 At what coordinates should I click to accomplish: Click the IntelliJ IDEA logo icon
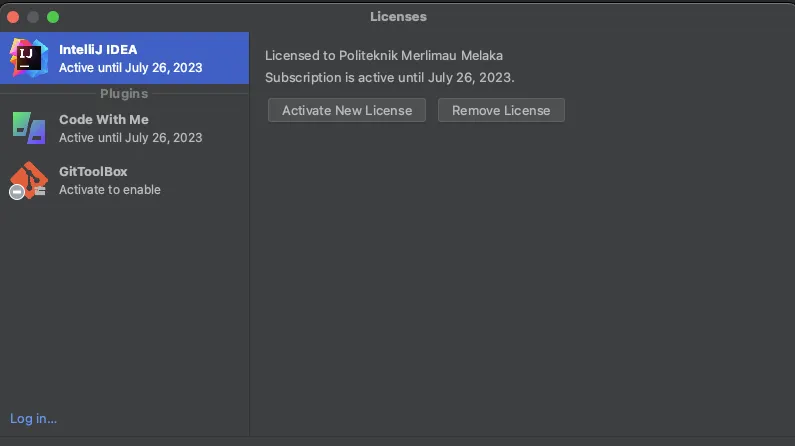(28, 58)
